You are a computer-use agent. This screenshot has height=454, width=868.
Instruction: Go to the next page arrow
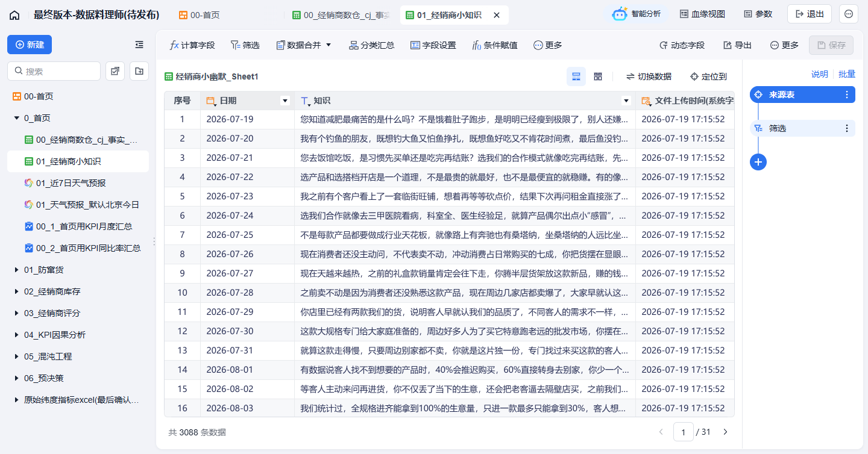(725, 432)
